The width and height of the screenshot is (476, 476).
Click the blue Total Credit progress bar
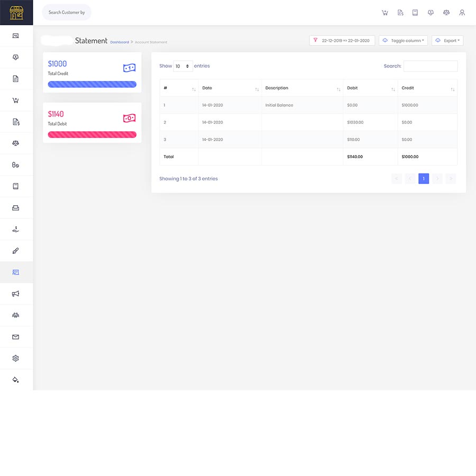[x=92, y=84]
